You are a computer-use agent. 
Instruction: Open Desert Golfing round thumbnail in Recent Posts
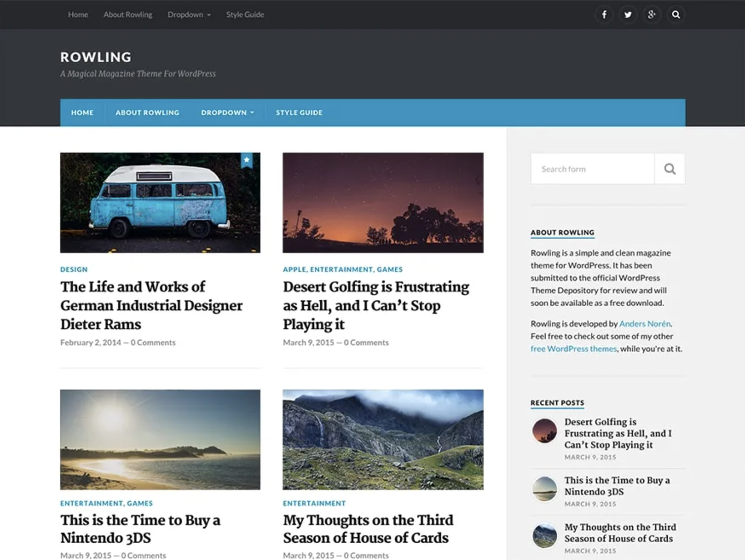pyautogui.click(x=544, y=431)
